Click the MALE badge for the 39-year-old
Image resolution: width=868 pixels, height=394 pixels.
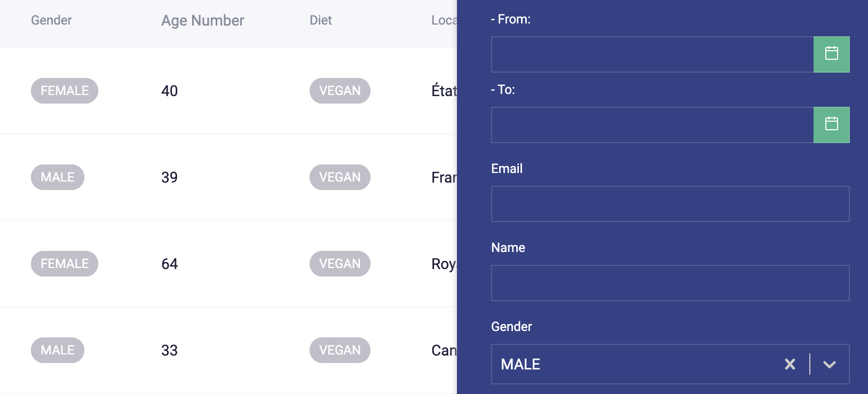pos(57,177)
